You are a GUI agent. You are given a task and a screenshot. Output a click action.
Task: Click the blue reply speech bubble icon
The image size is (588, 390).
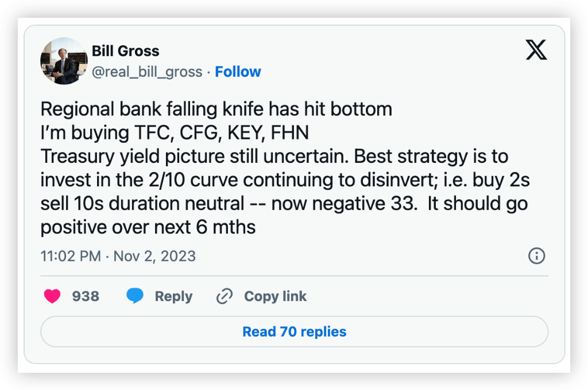135,297
